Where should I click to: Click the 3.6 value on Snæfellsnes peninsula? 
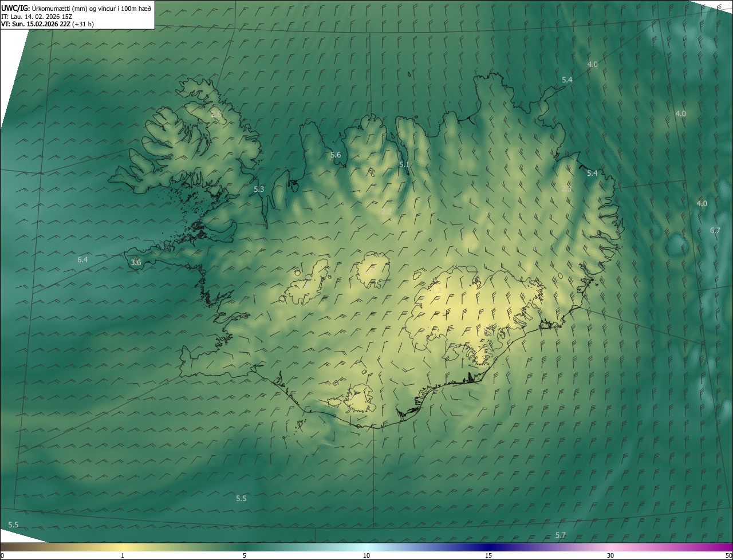tap(136, 263)
